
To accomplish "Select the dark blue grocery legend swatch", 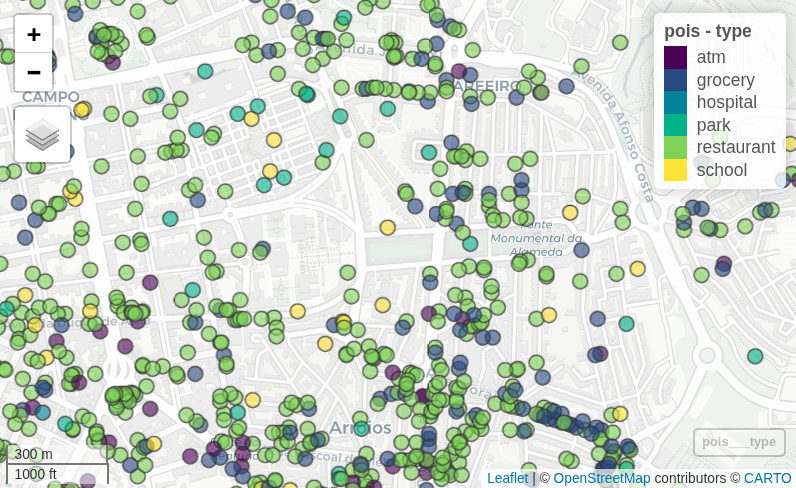I will click(x=675, y=80).
